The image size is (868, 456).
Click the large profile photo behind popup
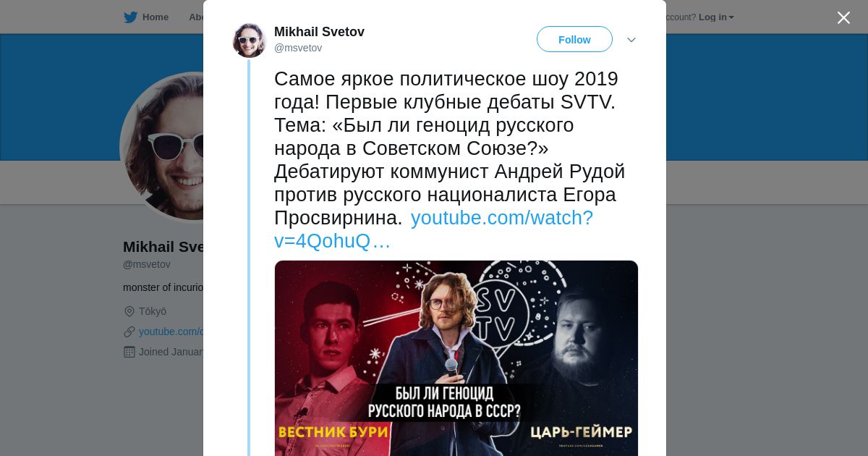coord(163,148)
